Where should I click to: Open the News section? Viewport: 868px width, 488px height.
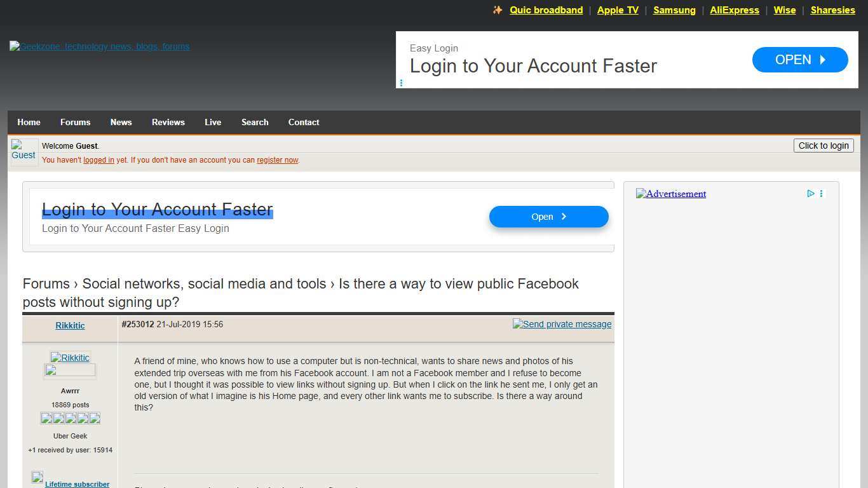pyautogui.click(x=121, y=122)
